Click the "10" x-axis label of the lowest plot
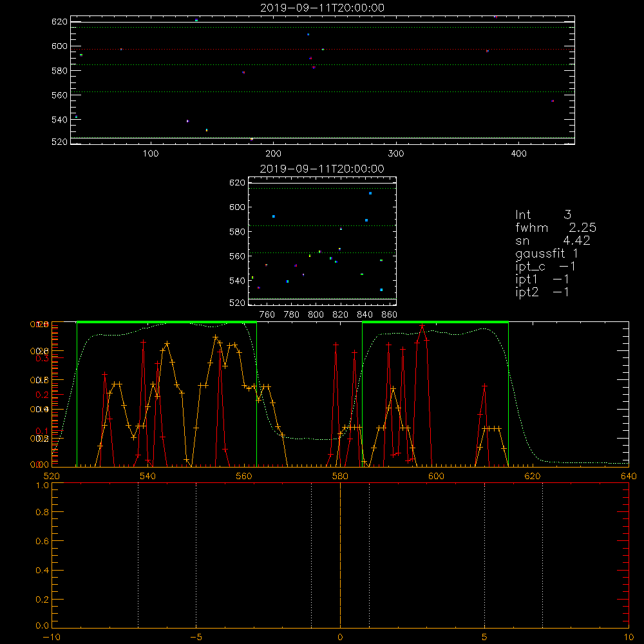 (x=629, y=637)
